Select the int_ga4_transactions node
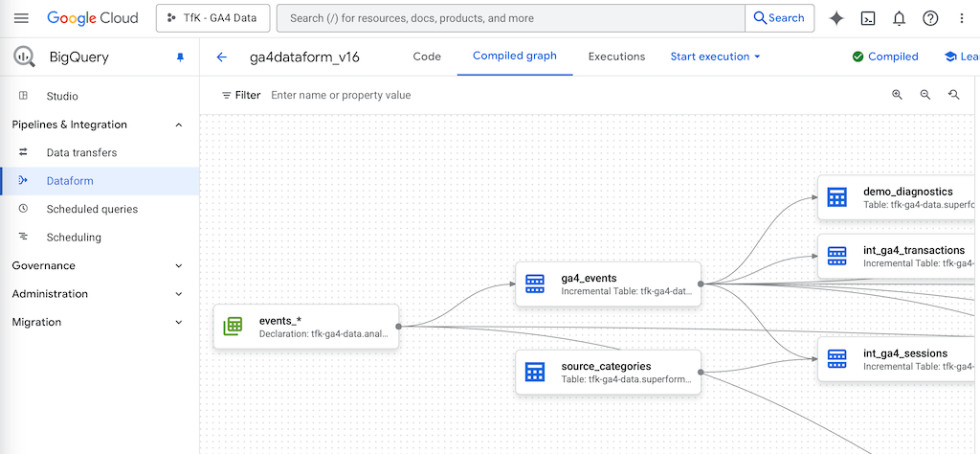 tap(898, 257)
